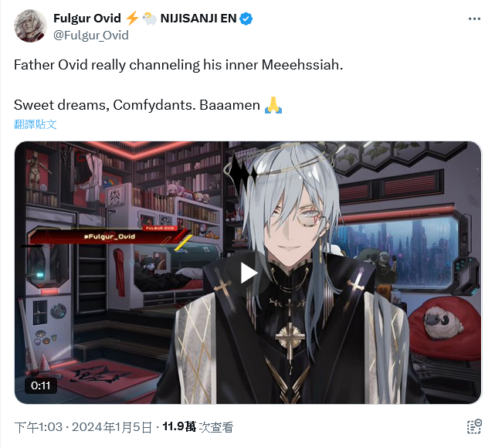Click the NIJISANJI EN text in header

coord(198,19)
